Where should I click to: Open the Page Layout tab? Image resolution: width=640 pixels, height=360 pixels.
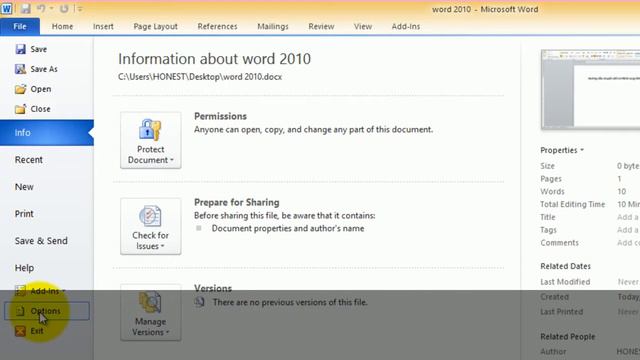(x=156, y=27)
